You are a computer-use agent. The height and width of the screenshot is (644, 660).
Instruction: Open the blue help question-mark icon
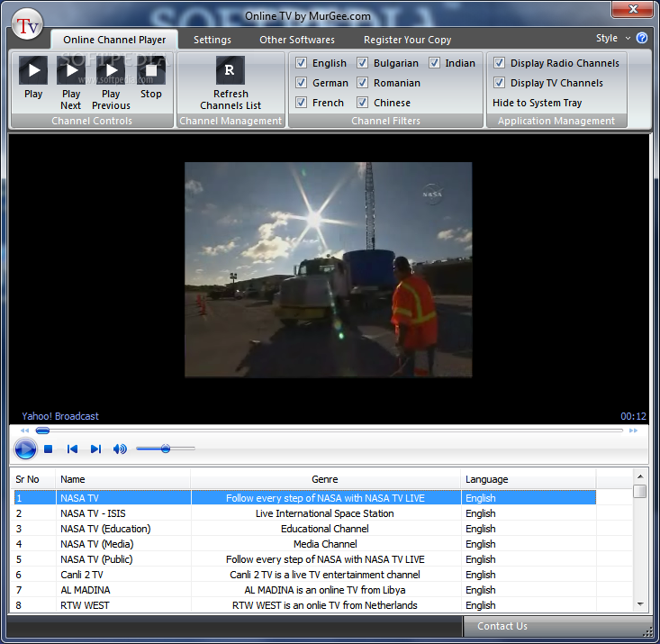642,38
